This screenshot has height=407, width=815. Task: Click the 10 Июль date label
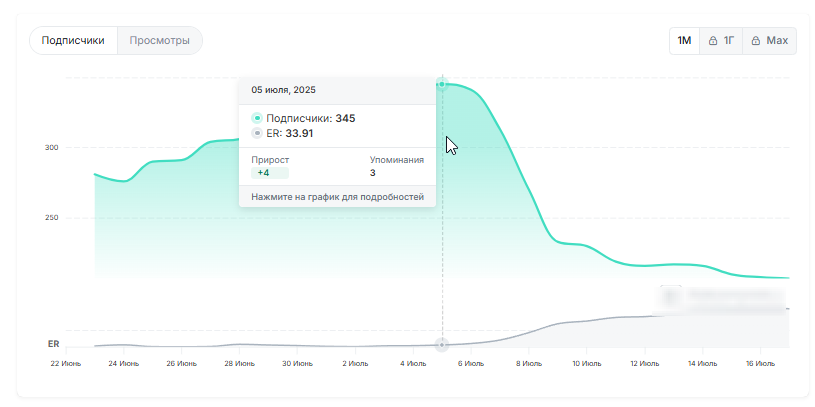pyautogui.click(x=586, y=364)
